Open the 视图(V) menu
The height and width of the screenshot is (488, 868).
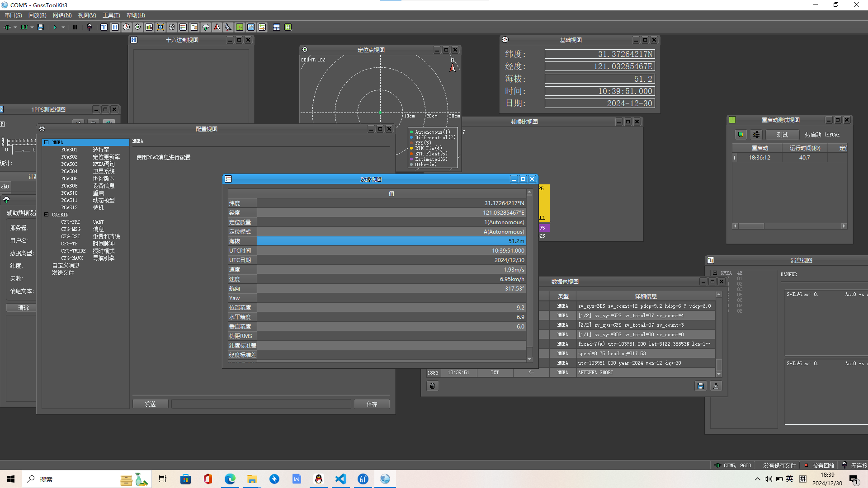pos(87,15)
